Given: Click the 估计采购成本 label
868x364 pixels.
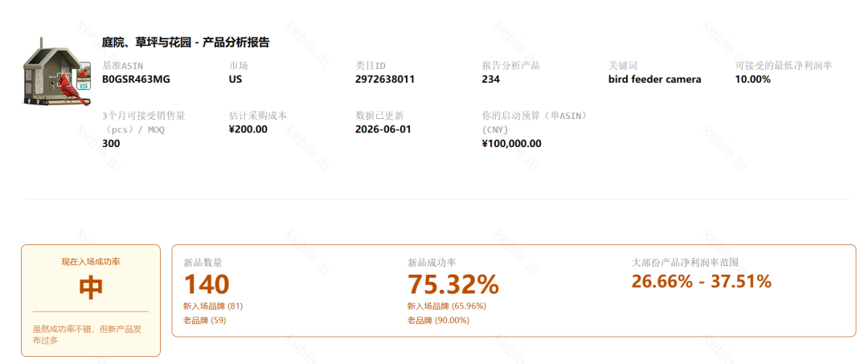Looking at the screenshot, I should pyautogui.click(x=257, y=117).
